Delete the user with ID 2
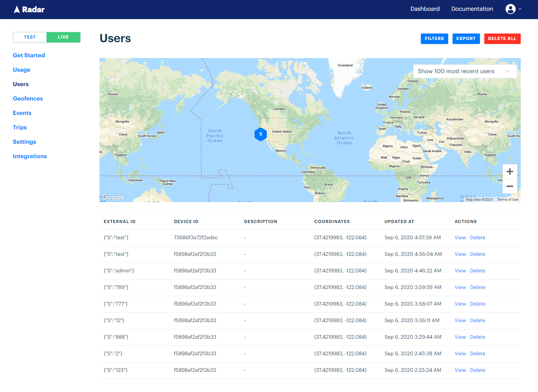 [x=477, y=353]
